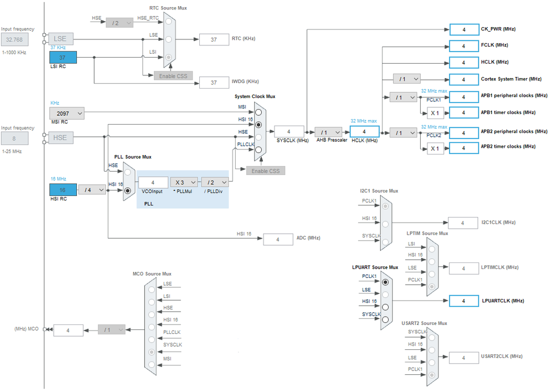Click the IWDG (KHz) value field
This screenshot has height=392, width=553.
214,82
